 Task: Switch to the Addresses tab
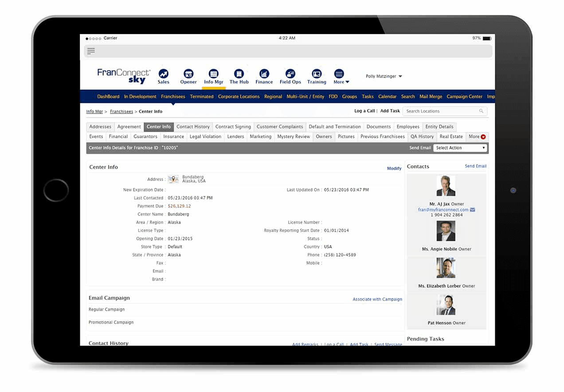point(100,127)
